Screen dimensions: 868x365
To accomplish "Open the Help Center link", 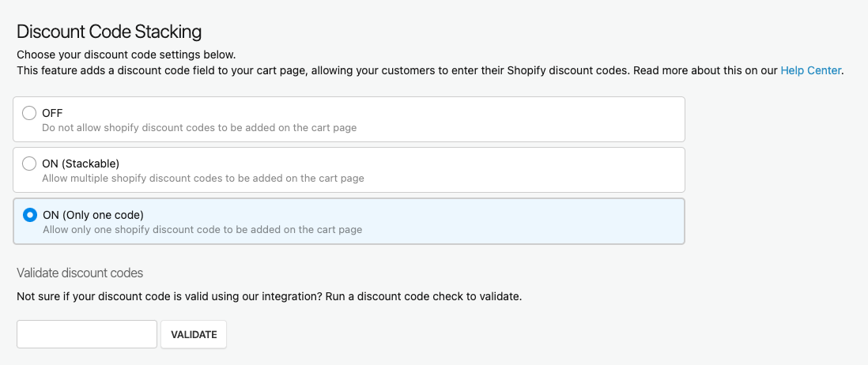I will coord(810,71).
